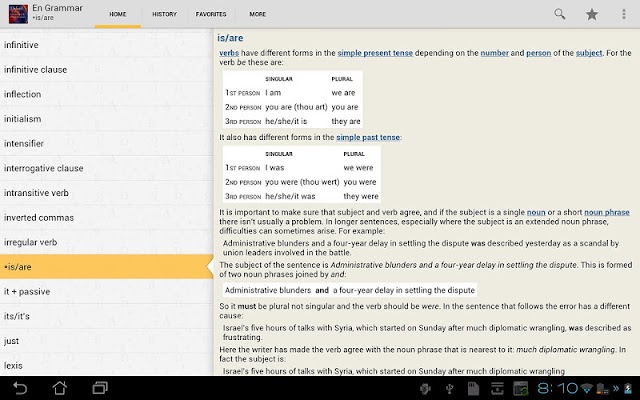640x400 pixels.
Task: Select 'infinitive clause' in the list
Action: 106,69
